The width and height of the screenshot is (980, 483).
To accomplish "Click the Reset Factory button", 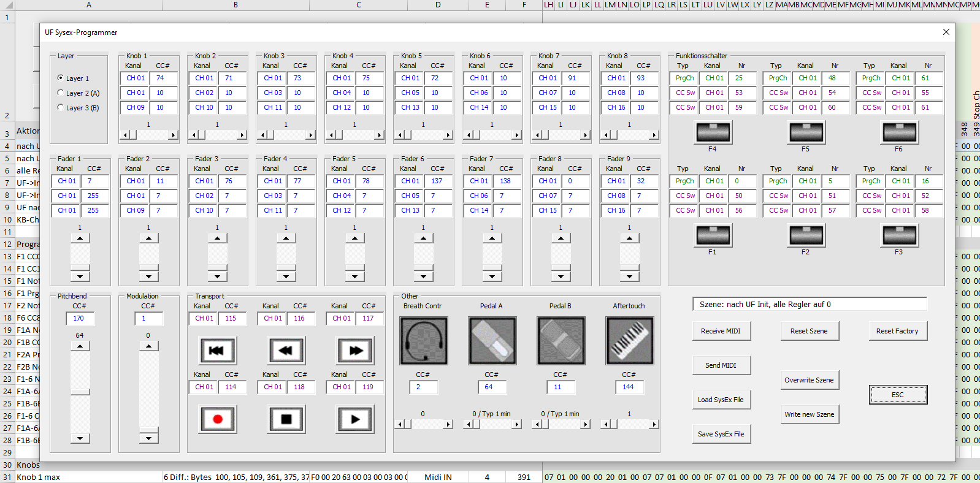I will pos(897,331).
